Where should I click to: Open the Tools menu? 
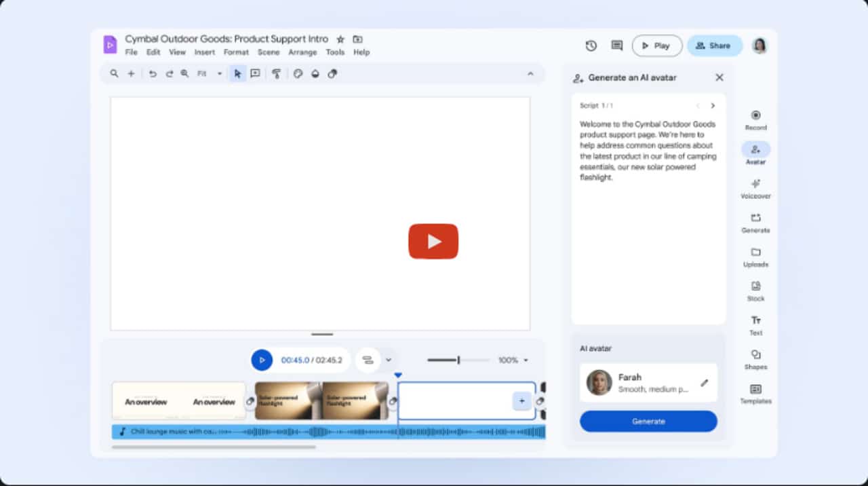point(335,52)
